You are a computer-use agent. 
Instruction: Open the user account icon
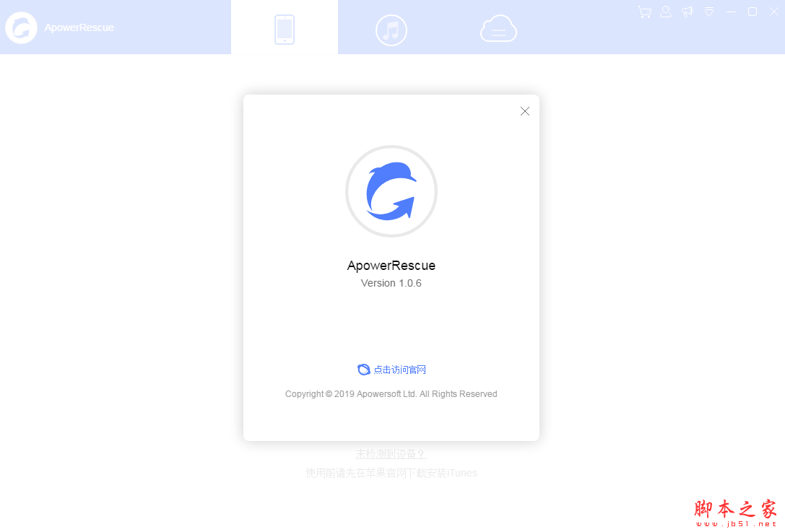coord(666,12)
